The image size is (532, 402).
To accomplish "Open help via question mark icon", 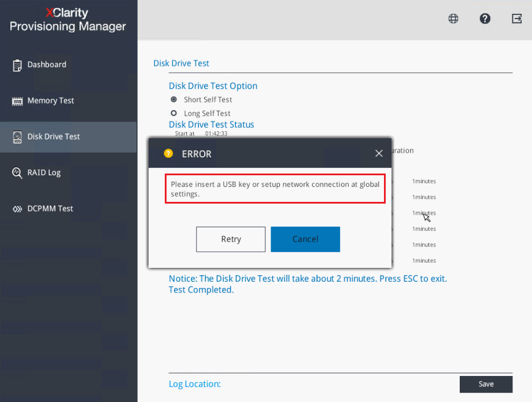I will point(485,19).
